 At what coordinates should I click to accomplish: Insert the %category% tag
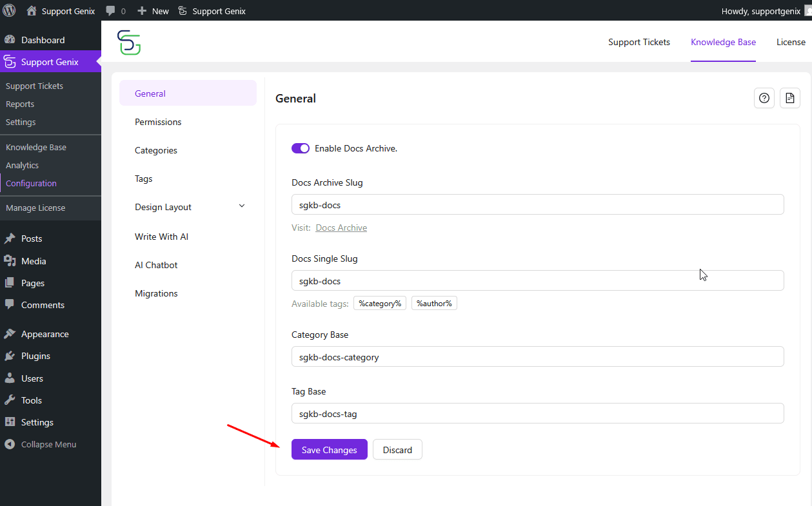coord(380,303)
